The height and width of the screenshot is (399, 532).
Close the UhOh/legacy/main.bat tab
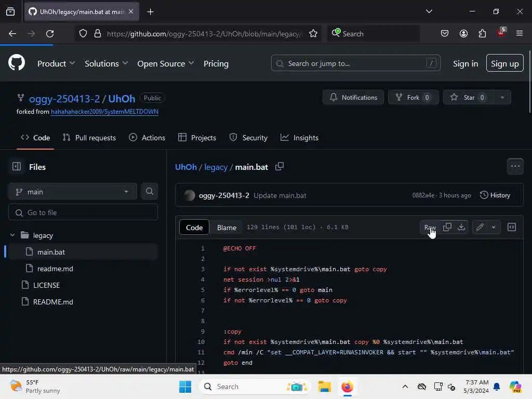[x=131, y=11]
